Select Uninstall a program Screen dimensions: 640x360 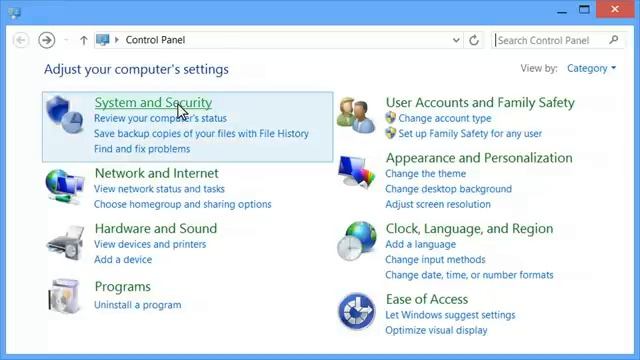tap(138, 305)
